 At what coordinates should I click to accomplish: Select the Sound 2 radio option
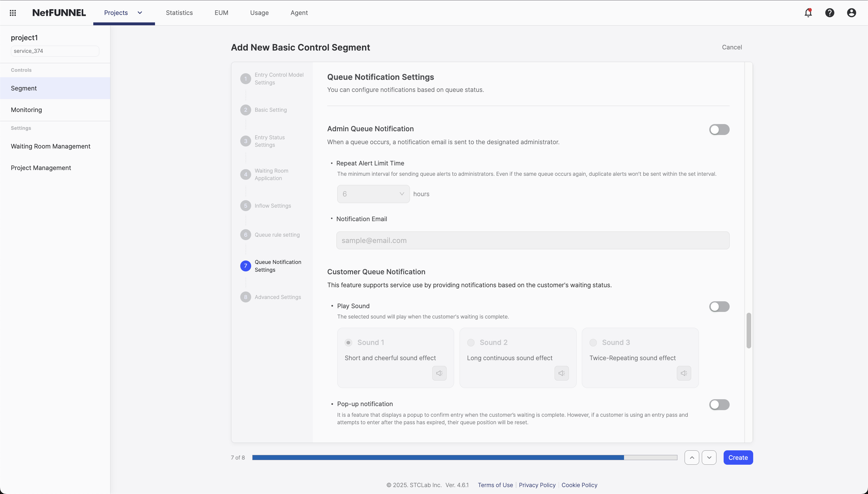(x=471, y=343)
